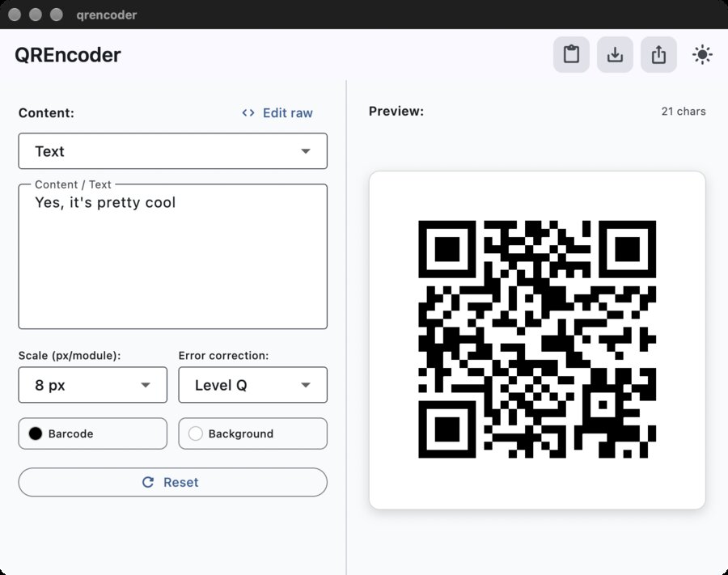
Task: Open Edit raw mode
Action: tap(277, 112)
